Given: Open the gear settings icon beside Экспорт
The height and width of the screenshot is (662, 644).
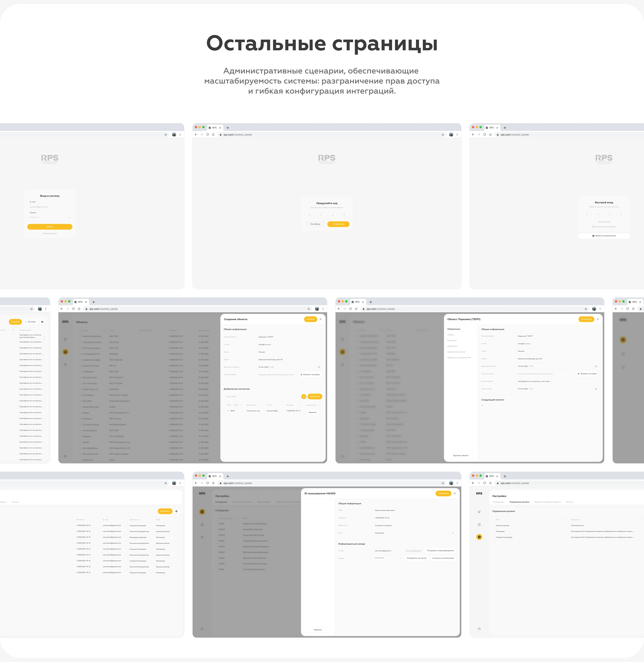Looking at the screenshot, I should coord(42,322).
